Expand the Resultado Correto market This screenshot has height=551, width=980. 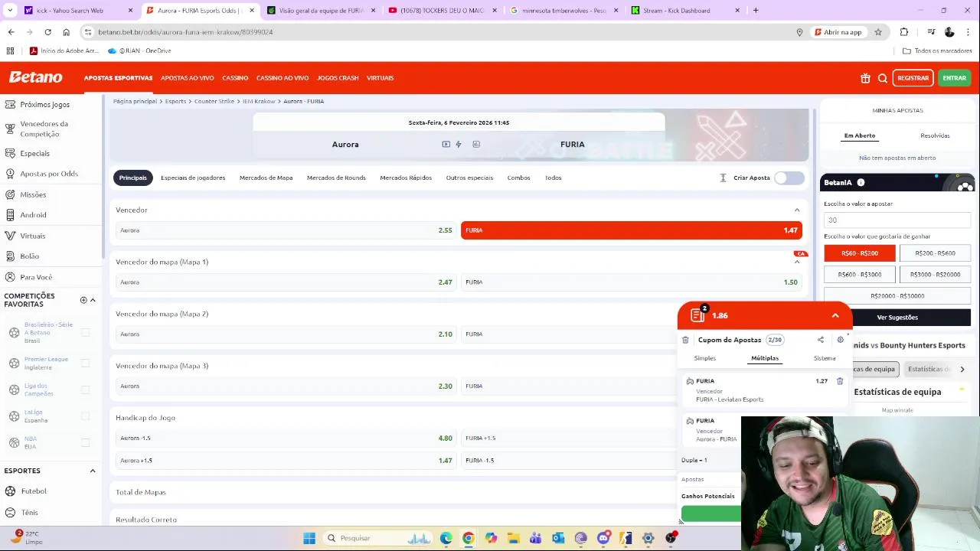[395, 520]
